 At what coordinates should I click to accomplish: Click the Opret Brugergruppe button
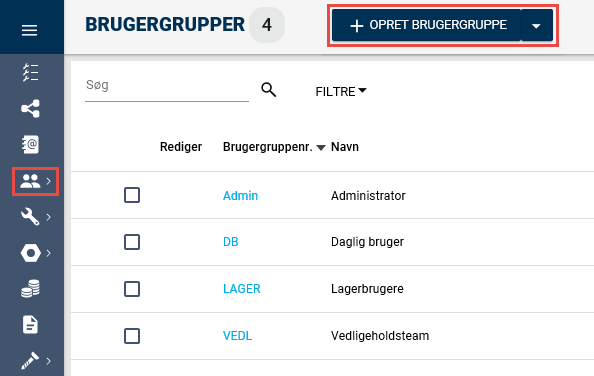426,25
